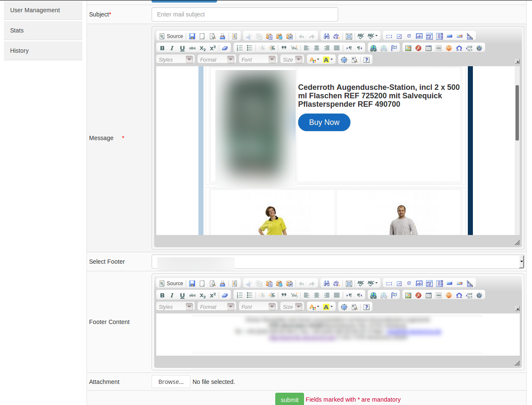Insert an image in the Message editor
Image resolution: width=532 pixels, height=405 pixels.
[x=408, y=48]
